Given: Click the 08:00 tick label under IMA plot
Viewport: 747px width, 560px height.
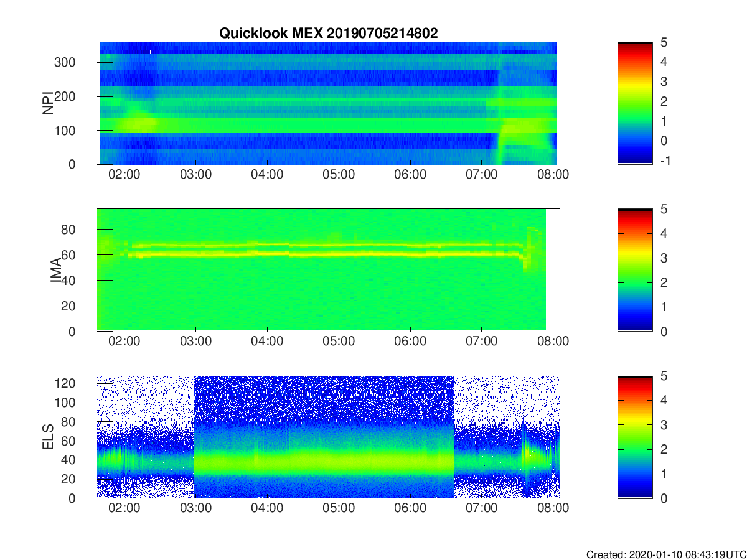Looking at the screenshot, I should tap(553, 342).
